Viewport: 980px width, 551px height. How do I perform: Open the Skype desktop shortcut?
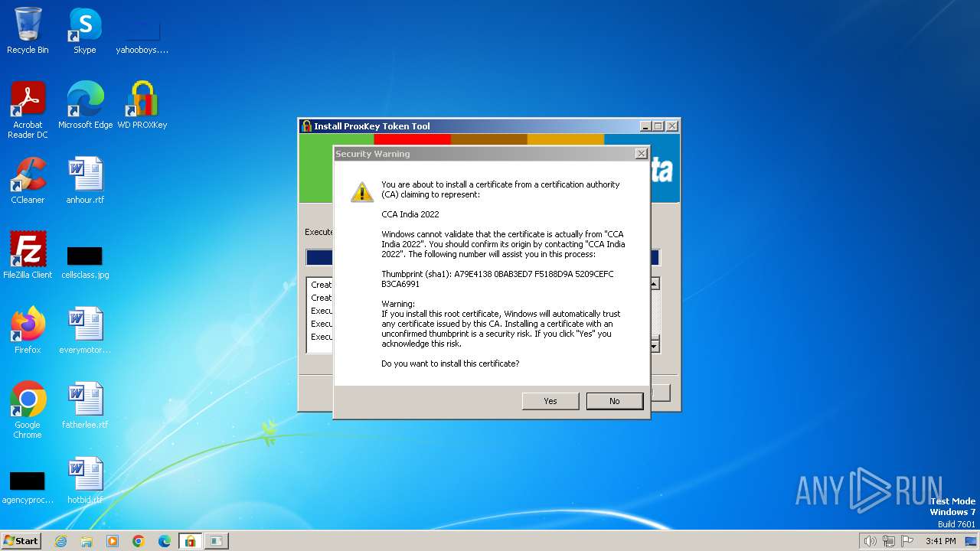point(84,31)
